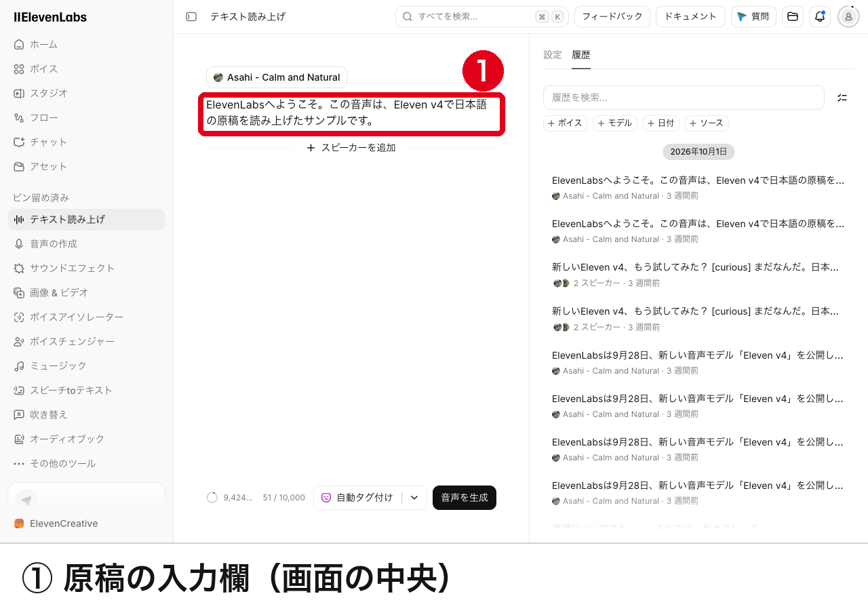Click 質問 button
Screen dimensions: 868x613
click(753, 16)
